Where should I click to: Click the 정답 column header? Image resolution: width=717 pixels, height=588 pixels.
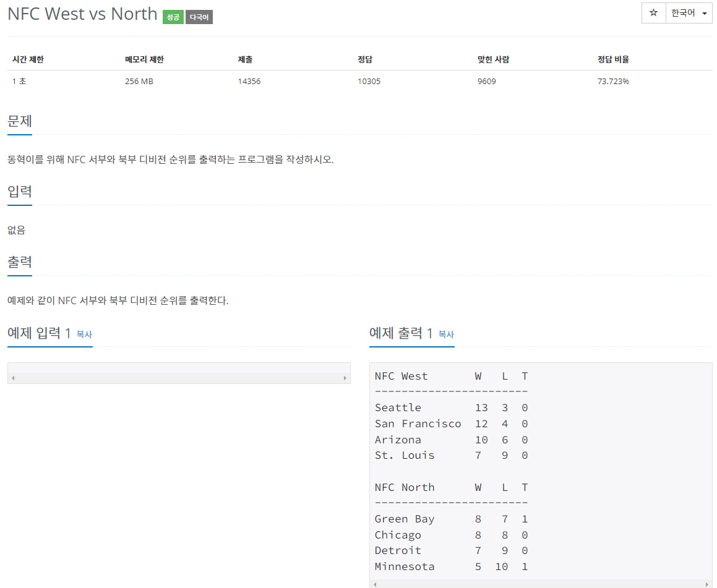point(365,59)
